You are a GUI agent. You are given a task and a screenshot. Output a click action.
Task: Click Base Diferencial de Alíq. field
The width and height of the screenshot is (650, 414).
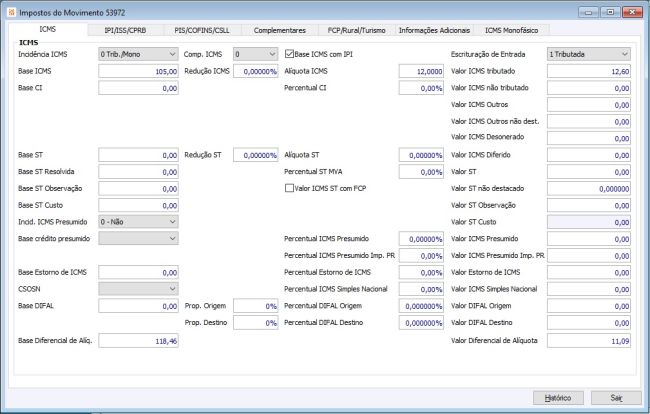coord(138,341)
